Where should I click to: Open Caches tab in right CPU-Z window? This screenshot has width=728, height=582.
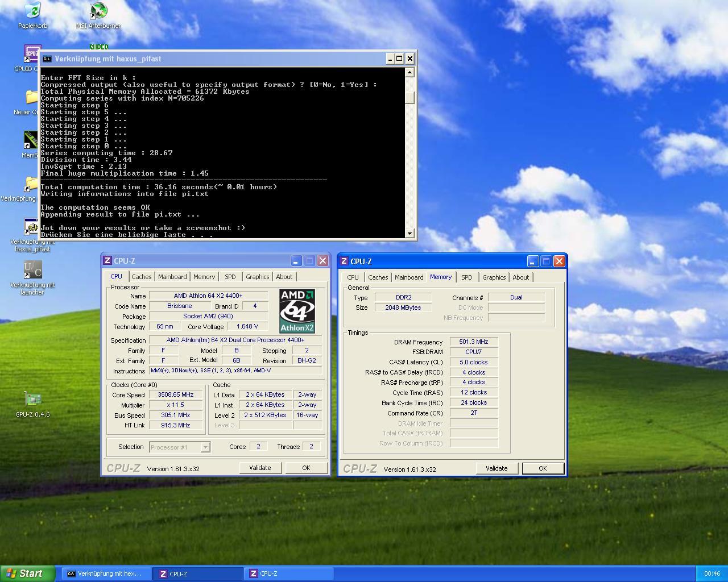[x=378, y=277]
